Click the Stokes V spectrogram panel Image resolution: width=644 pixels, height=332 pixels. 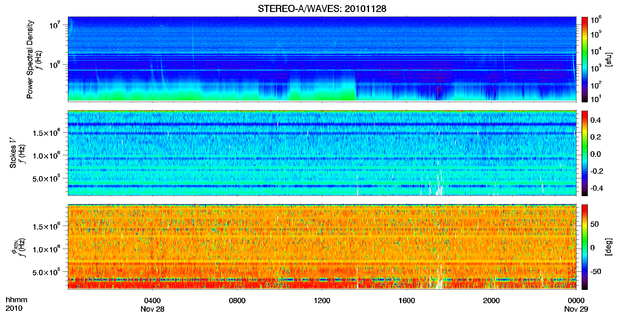pyautogui.click(x=322, y=153)
